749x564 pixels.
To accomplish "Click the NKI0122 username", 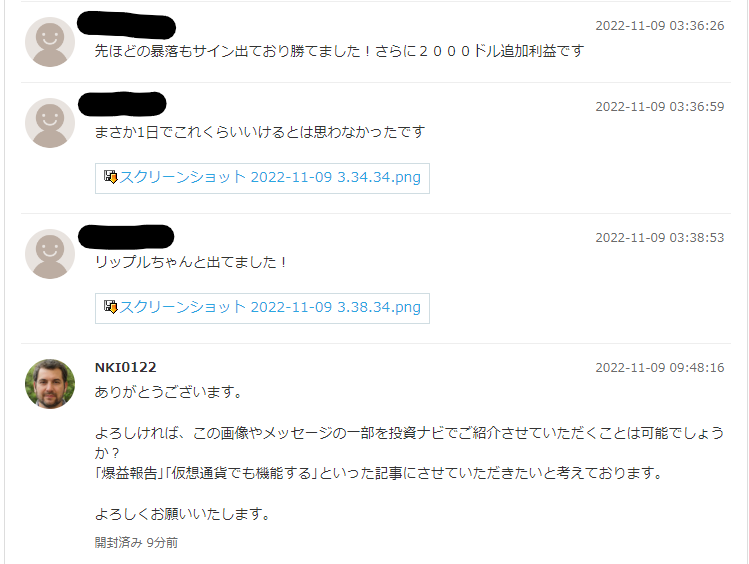I will click(126, 367).
